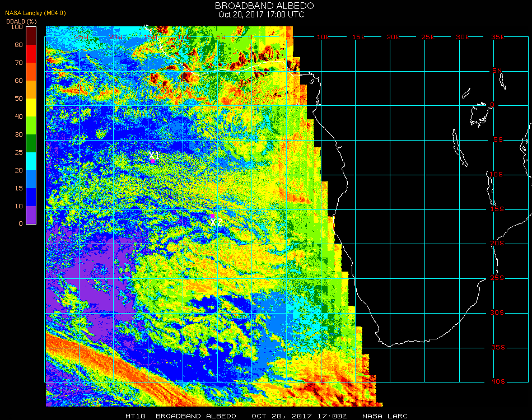This screenshot has width=532, height=420.
Task: Click the legend value 70
Action: [18, 63]
